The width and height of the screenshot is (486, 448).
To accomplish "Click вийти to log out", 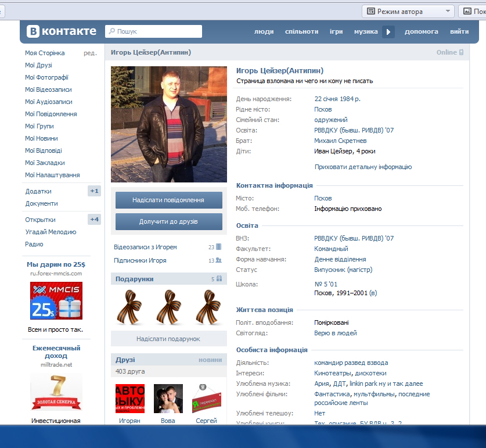I will tap(459, 31).
